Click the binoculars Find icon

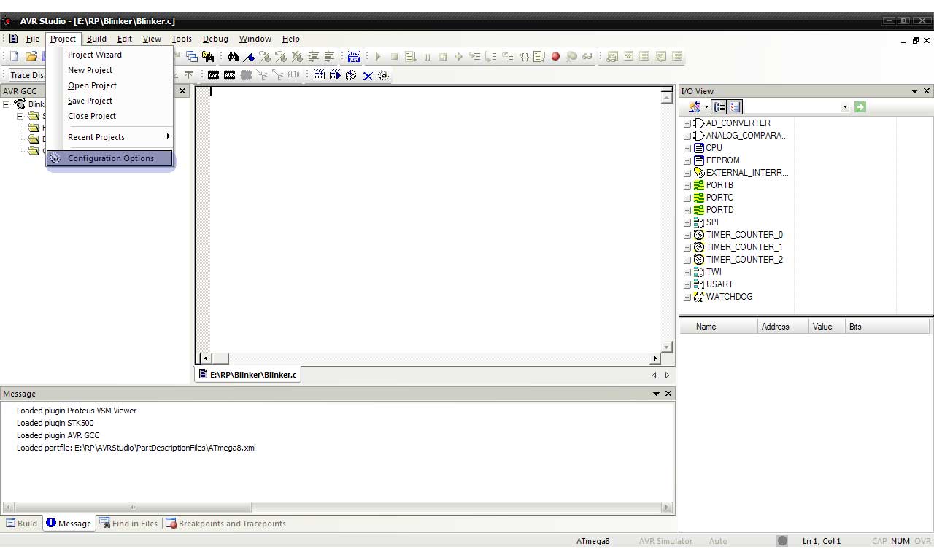(x=233, y=56)
